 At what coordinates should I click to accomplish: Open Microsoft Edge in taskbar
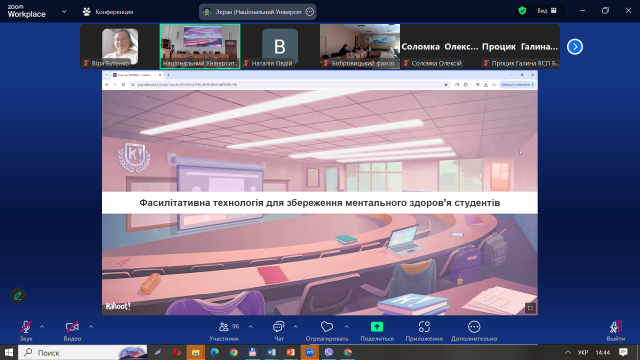coord(215,352)
